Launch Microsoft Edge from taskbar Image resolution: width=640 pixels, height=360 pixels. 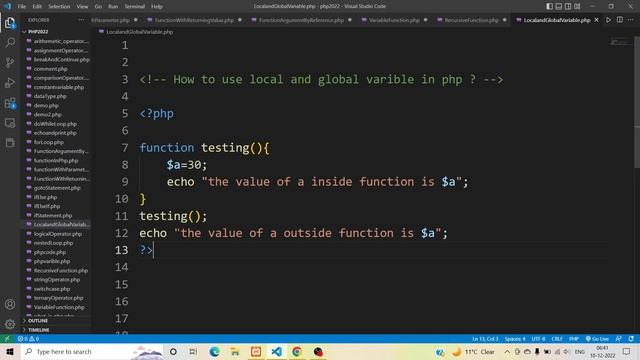[x=214, y=351]
